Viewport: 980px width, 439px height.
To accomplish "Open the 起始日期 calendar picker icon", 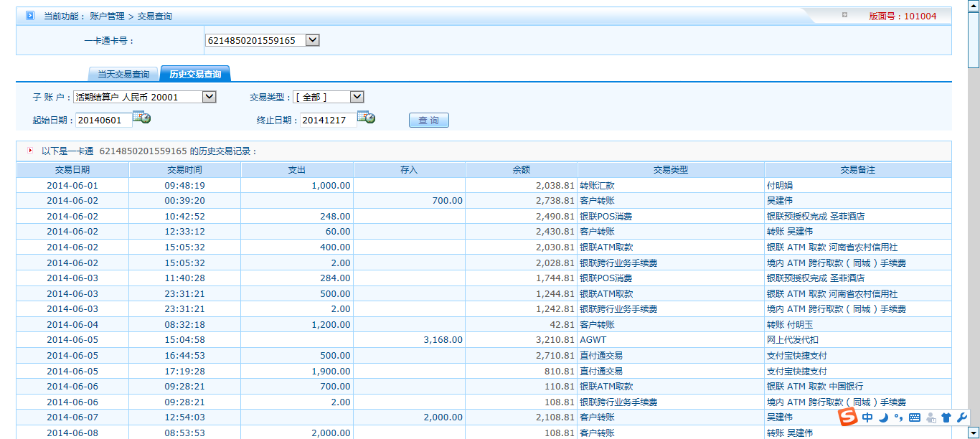I will [x=142, y=118].
